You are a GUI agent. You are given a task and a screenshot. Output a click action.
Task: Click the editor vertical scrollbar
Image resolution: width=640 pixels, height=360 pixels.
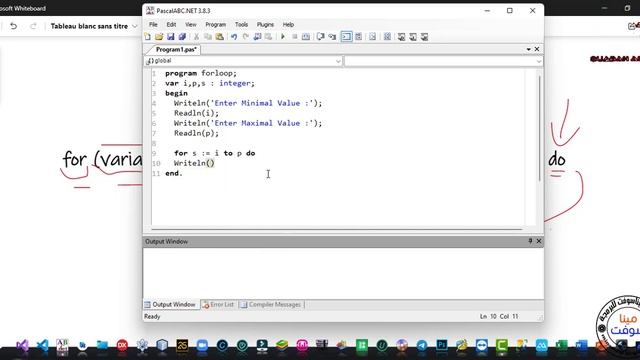(539, 129)
